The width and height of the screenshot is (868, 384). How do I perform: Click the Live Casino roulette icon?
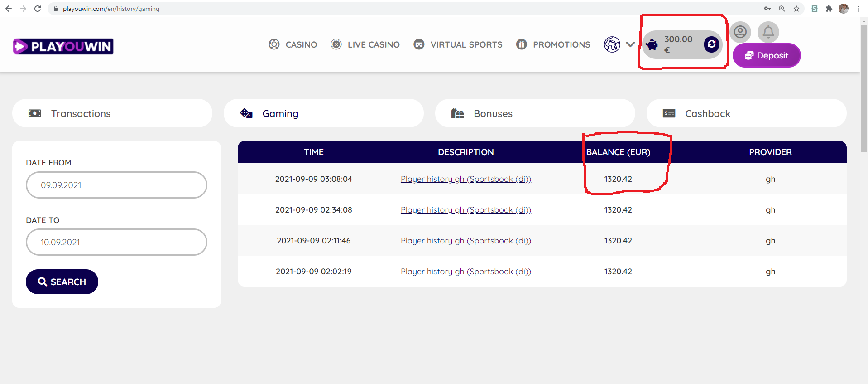[336, 44]
